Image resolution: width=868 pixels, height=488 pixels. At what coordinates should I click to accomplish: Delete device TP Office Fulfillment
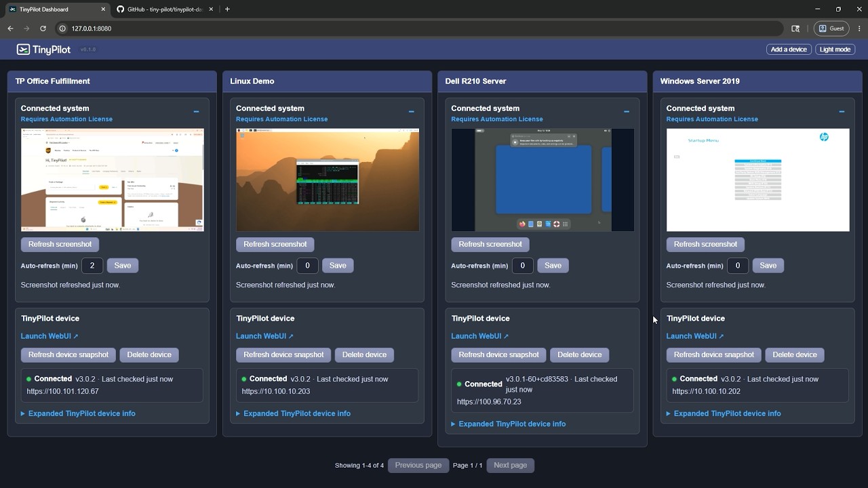point(149,354)
